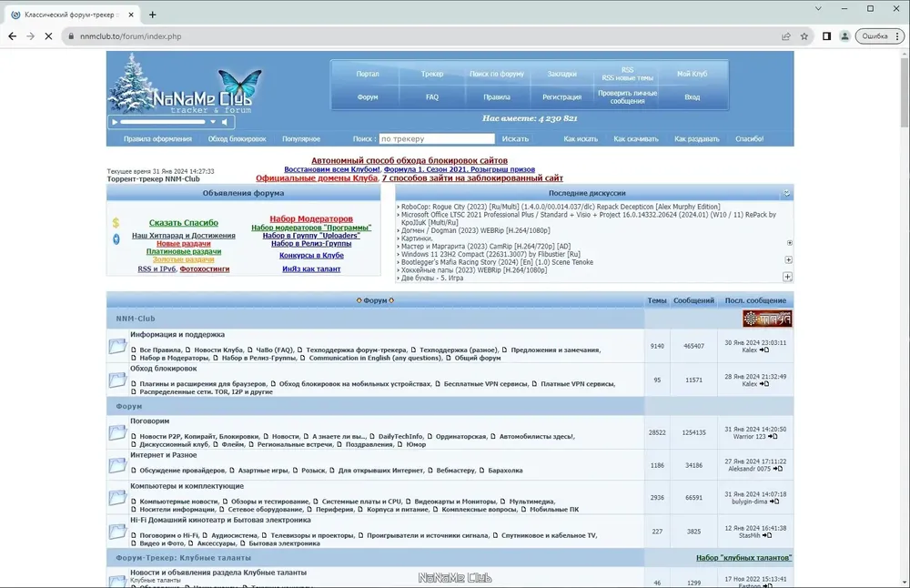910x588 pixels.
Task: Click the banner image in NNM-Club row
Action: (767, 319)
